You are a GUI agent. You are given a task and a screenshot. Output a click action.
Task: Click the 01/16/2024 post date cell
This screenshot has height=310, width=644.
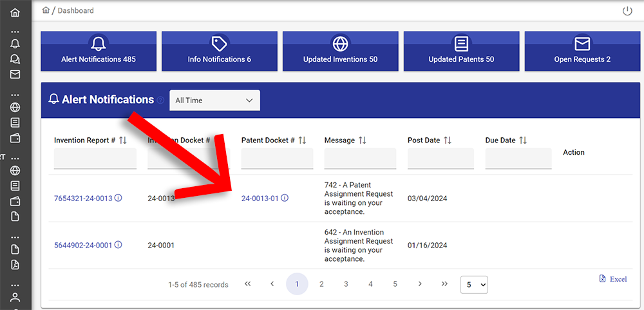pos(427,246)
